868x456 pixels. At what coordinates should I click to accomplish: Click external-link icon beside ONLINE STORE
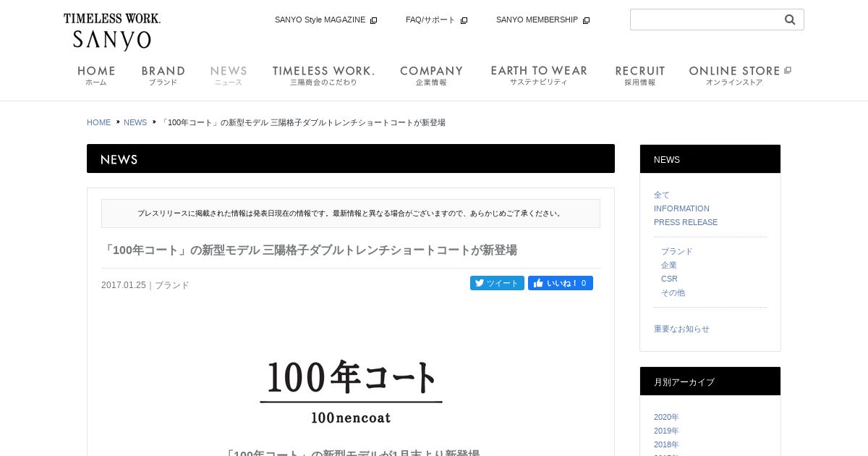click(x=788, y=70)
